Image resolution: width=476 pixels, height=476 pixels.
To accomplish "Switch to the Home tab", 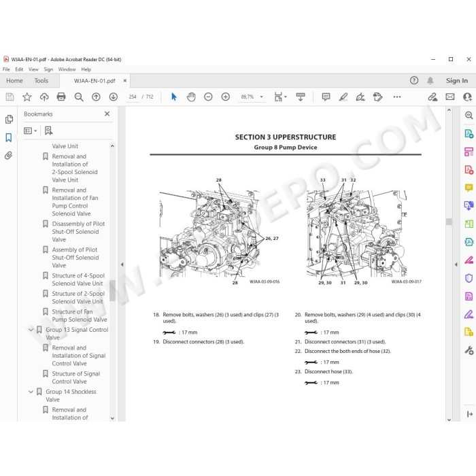I will (14, 81).
